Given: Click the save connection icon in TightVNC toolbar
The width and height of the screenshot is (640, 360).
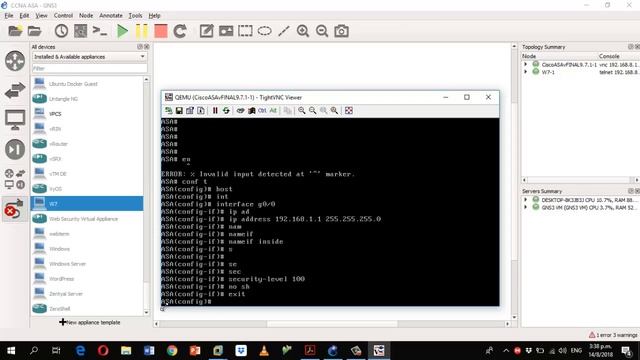Looking at the screenshot, I should click(179, 111).
